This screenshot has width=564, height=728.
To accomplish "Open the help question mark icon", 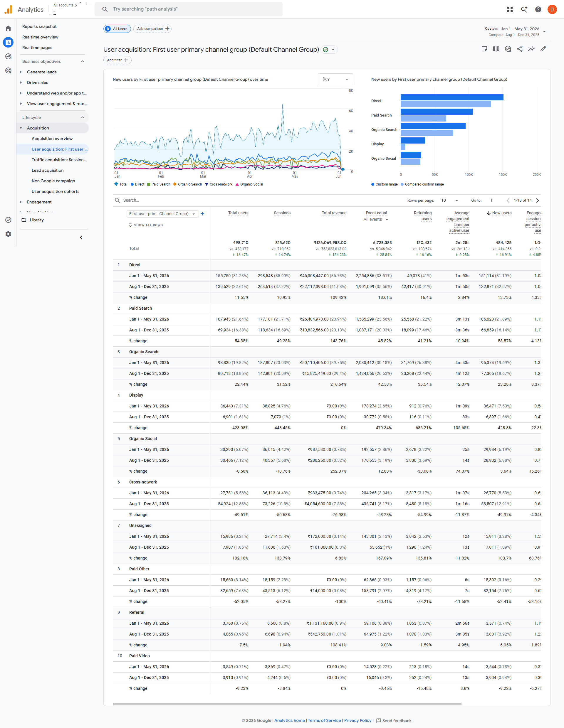I will (538, 9).
